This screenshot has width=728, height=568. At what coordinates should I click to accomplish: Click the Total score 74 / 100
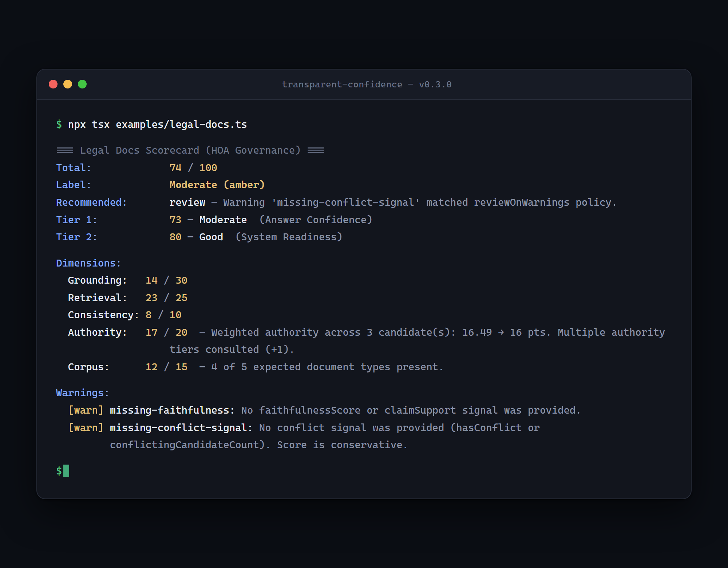point(193,168)
